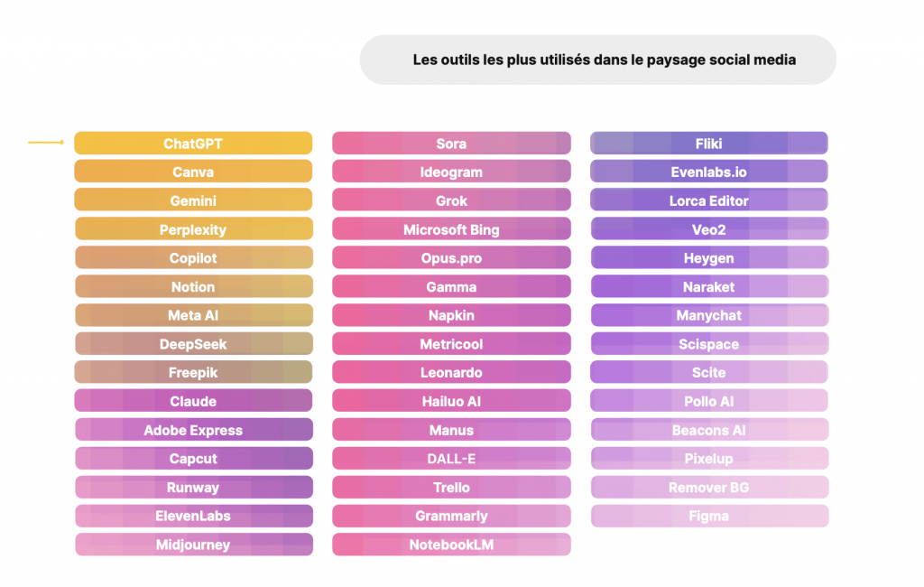Viewport: 924px width, 587px height.
Task: Select the DeepSeek bar
Action: pyautogui.click(x=193, y=344)
